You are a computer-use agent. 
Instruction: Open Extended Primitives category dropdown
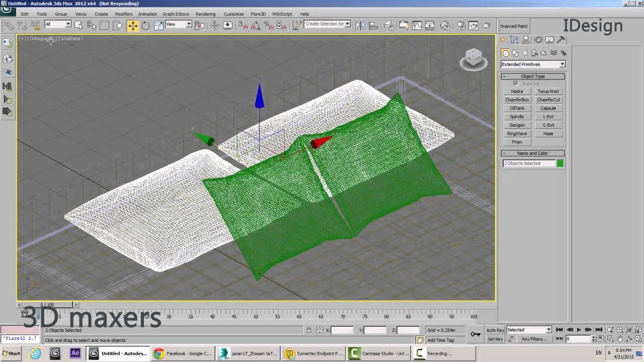pyautogui.click(x=533, y=64)
